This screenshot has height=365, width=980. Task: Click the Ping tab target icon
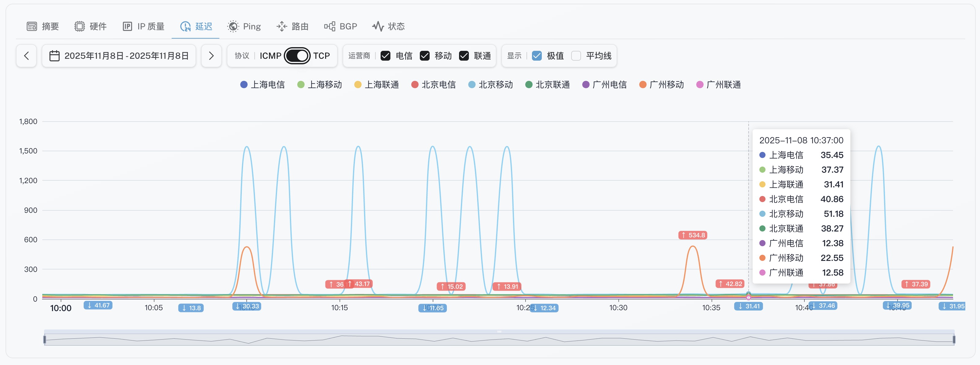click(233, 26)
